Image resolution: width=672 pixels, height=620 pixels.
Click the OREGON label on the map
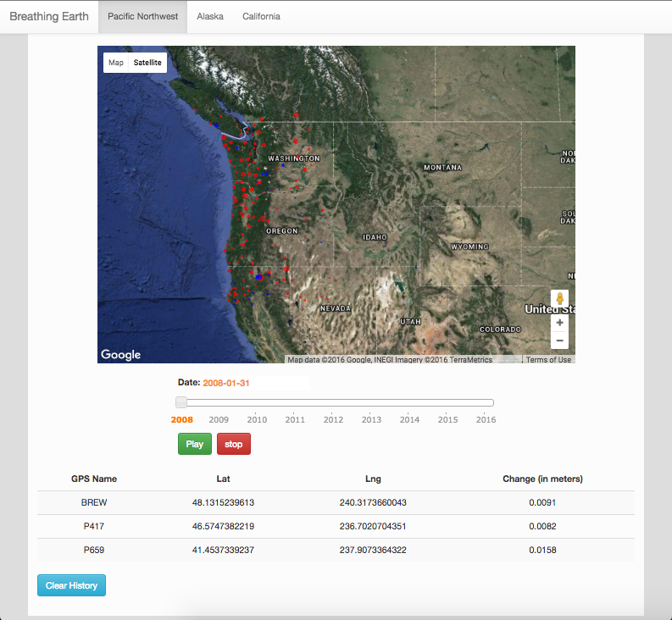[x=281, y=231]
